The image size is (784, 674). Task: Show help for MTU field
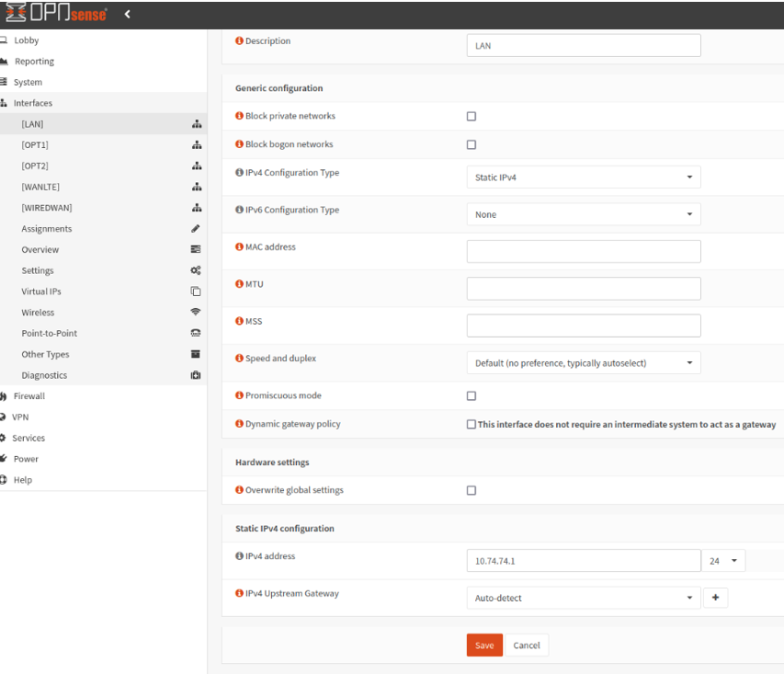pos(240,284)
